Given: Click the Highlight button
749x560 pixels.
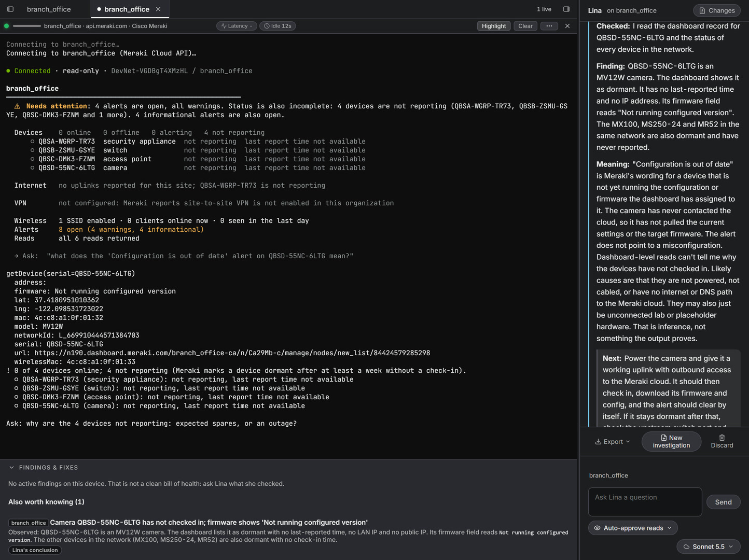Looking at the screenshot, I should pos(494,26).
